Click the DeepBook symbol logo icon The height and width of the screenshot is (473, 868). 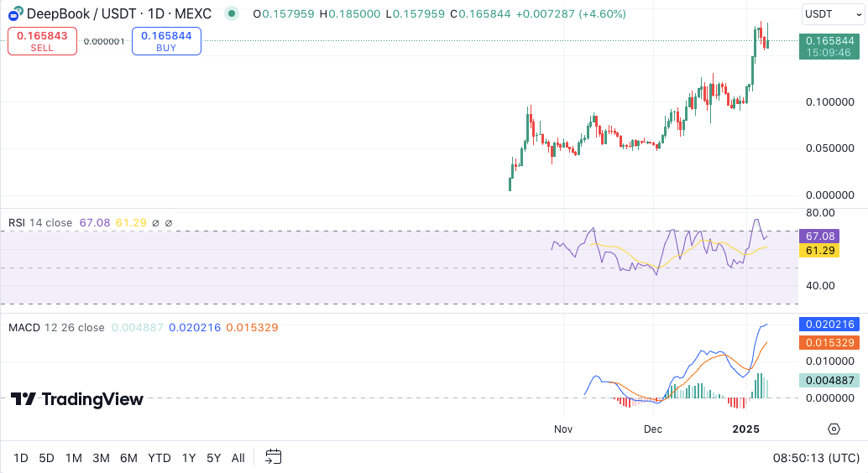pos(13,13)
